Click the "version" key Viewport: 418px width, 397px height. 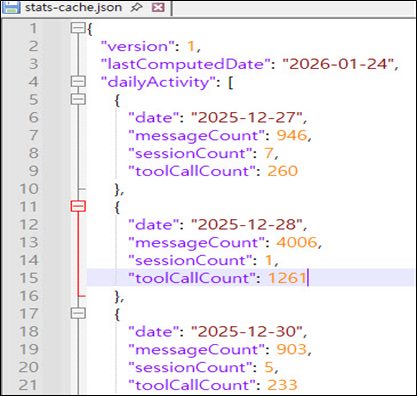pyautogui.click(x=138, y=46)
